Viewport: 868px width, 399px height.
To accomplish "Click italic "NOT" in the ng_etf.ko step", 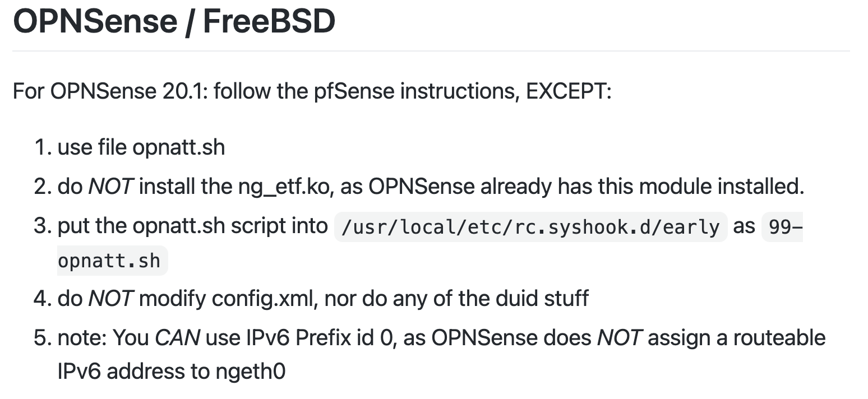I will point(110,187).
